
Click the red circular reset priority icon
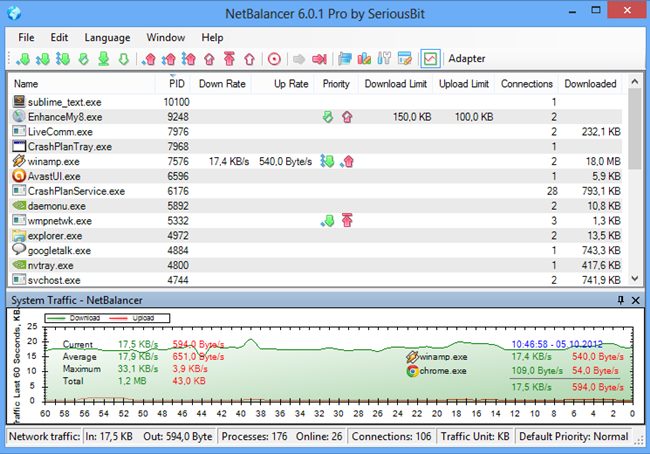coord(275,59)
